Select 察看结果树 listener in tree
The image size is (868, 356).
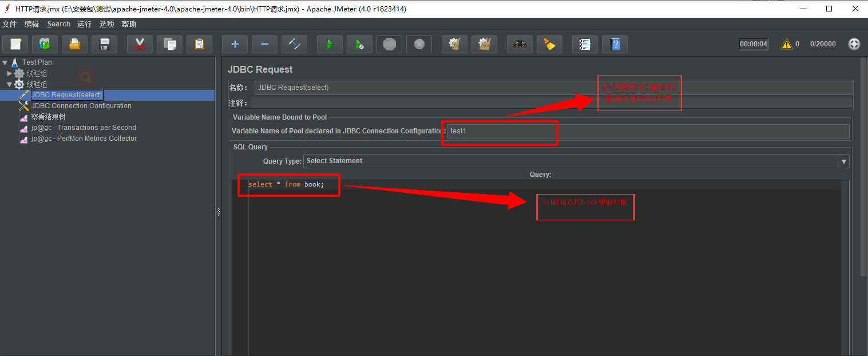point(48,117)
